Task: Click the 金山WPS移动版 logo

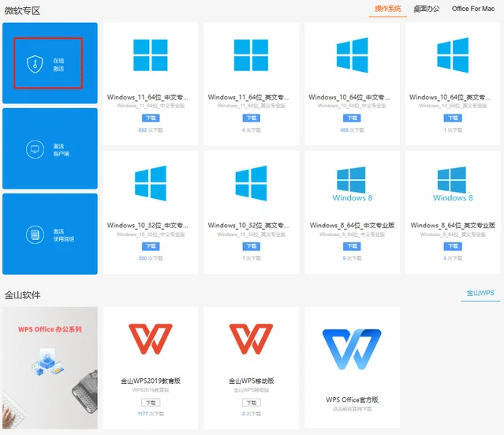Action: click(x=251, y=339)
